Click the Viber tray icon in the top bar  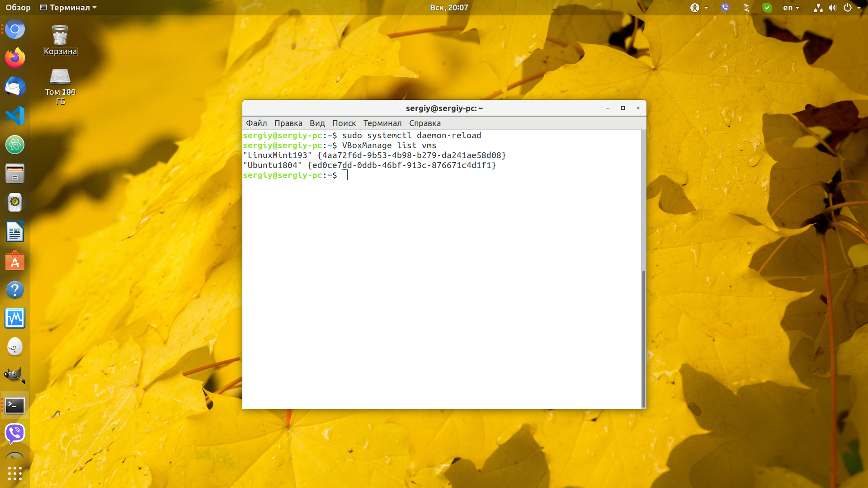(725, 8)
